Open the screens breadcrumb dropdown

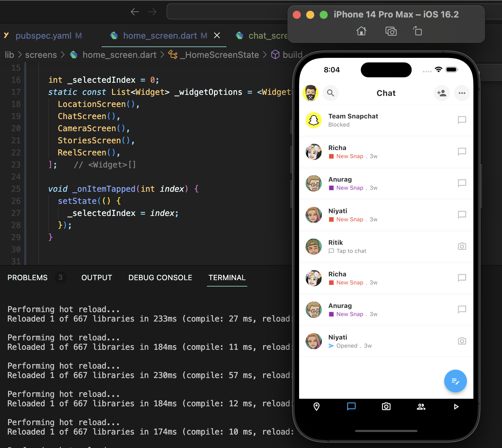click(x=41, y=54)
